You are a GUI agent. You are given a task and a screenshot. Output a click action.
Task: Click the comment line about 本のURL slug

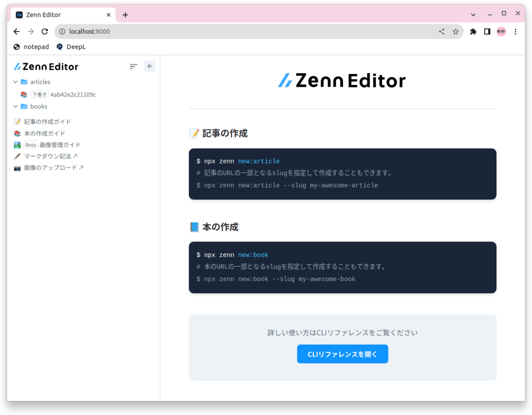(x=291, y=267)
